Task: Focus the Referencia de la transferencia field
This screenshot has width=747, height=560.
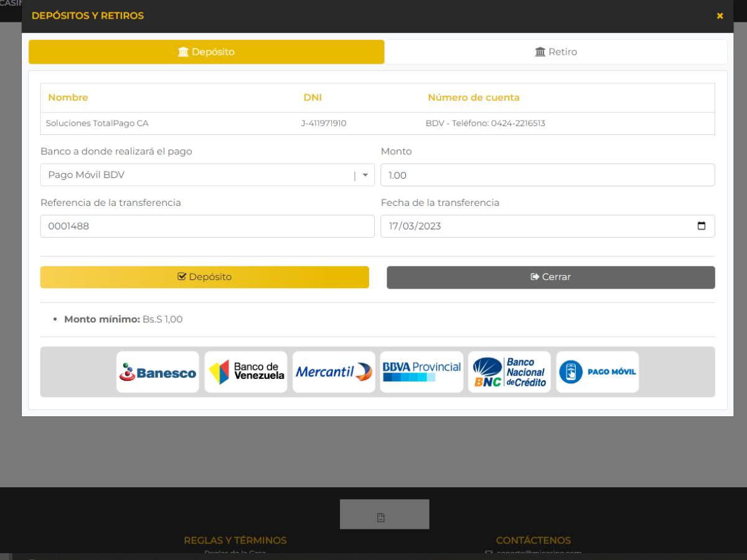Action: coord(207,226)
